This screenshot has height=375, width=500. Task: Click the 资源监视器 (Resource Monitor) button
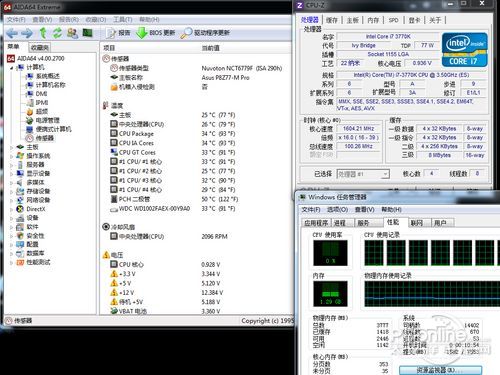(x=440, y=370)
